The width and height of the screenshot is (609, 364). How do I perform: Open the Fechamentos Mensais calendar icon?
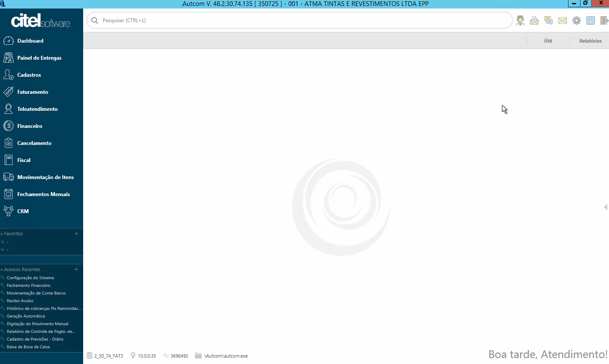pos(9,194)
